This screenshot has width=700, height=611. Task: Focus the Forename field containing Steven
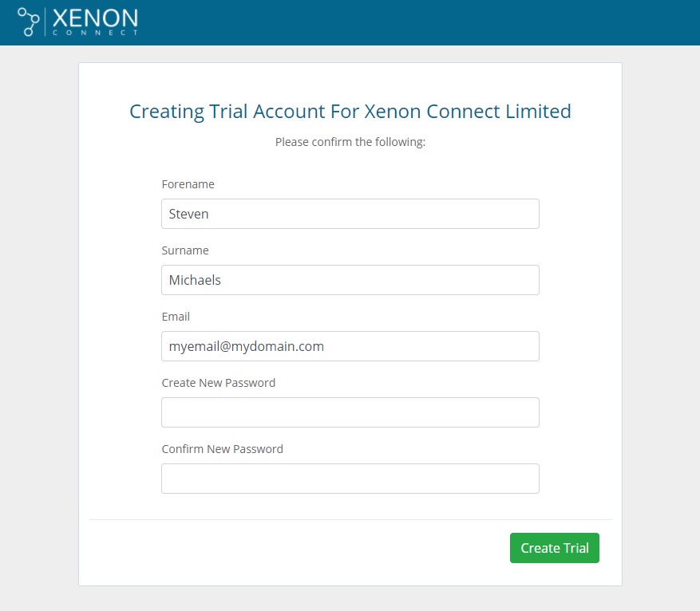[350, 214]
